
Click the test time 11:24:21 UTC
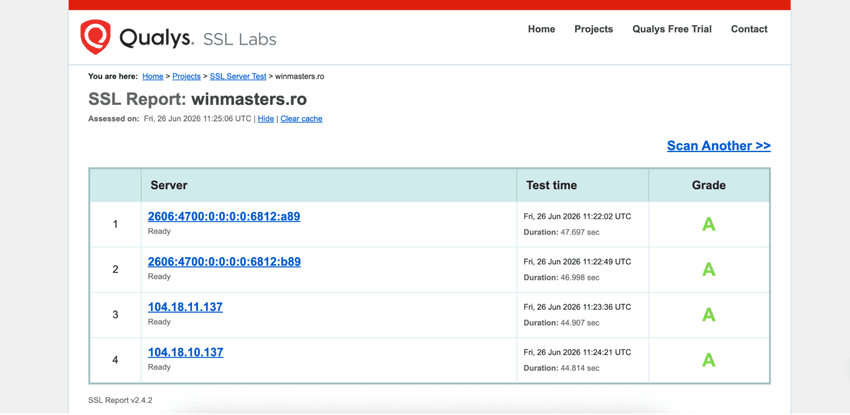point(577,352)
